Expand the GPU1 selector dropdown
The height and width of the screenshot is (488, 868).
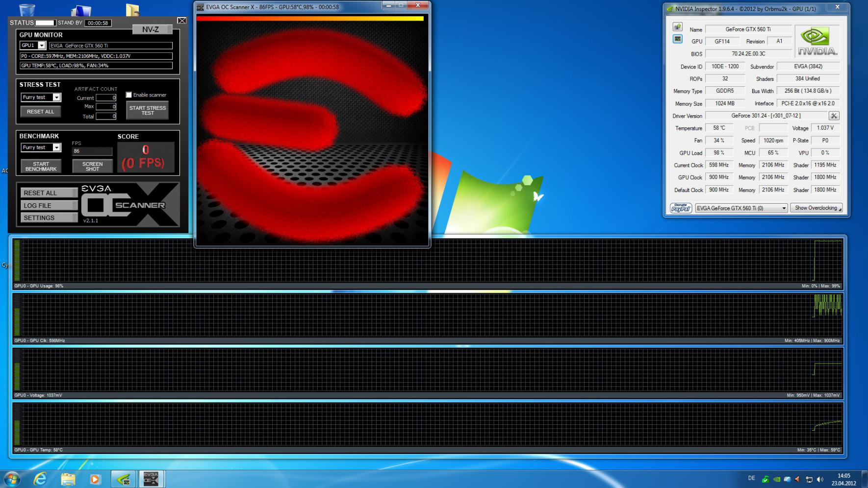pyautogui.click(x=42, y=46)
